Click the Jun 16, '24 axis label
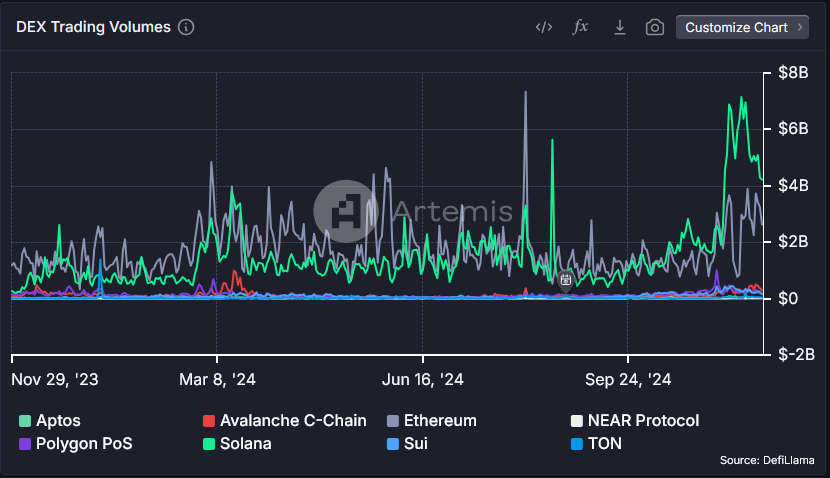 click(422, 380)
